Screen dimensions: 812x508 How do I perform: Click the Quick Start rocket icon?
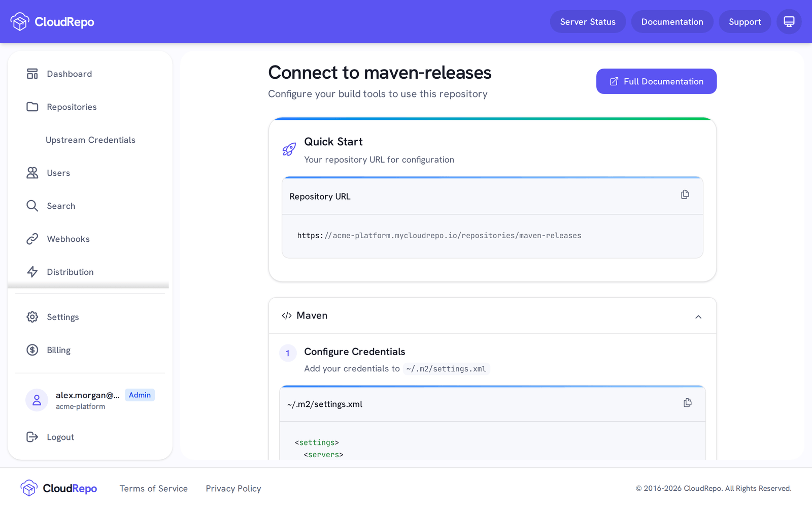pos(289,149)
